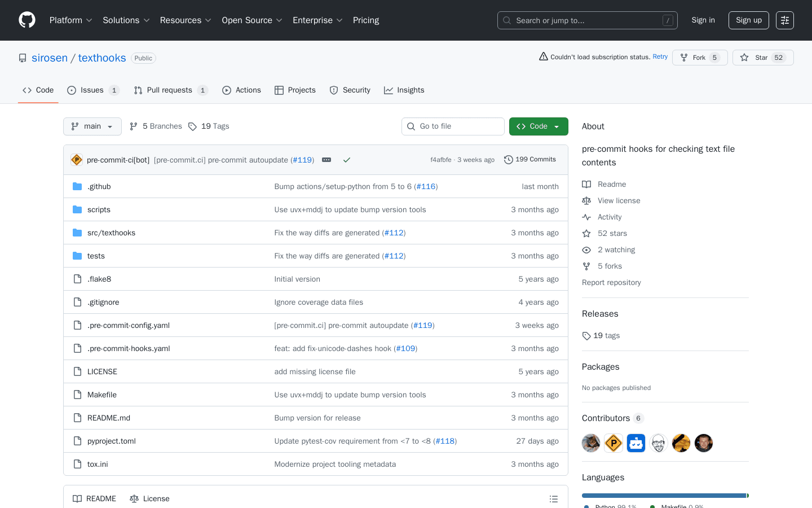Click the branch icon beside 5 Branches
812x508 pixels.
click(x=134, y=126)
